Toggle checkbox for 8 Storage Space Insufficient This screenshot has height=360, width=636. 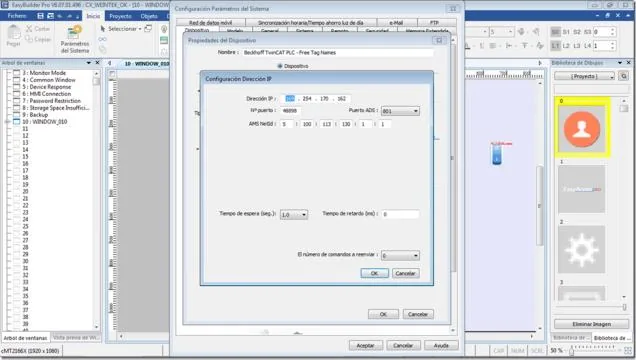point(17,108)
